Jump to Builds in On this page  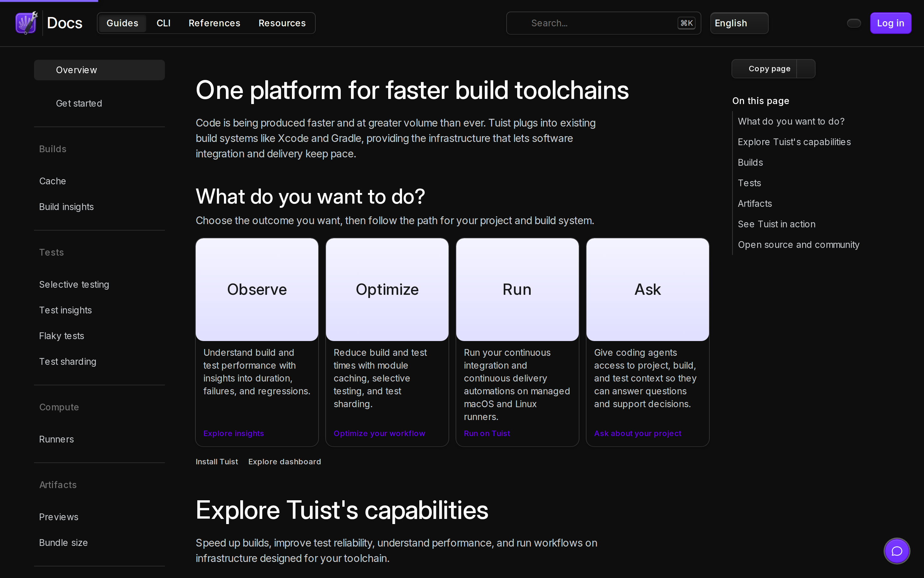pos(750,162)
